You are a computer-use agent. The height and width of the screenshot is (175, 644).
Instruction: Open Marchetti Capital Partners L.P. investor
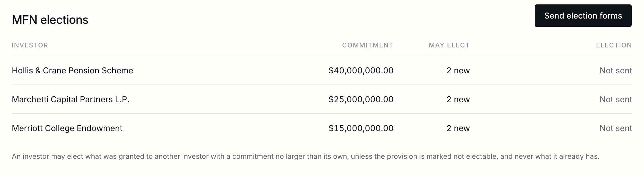pyautogui.click(x=71, y=99)
